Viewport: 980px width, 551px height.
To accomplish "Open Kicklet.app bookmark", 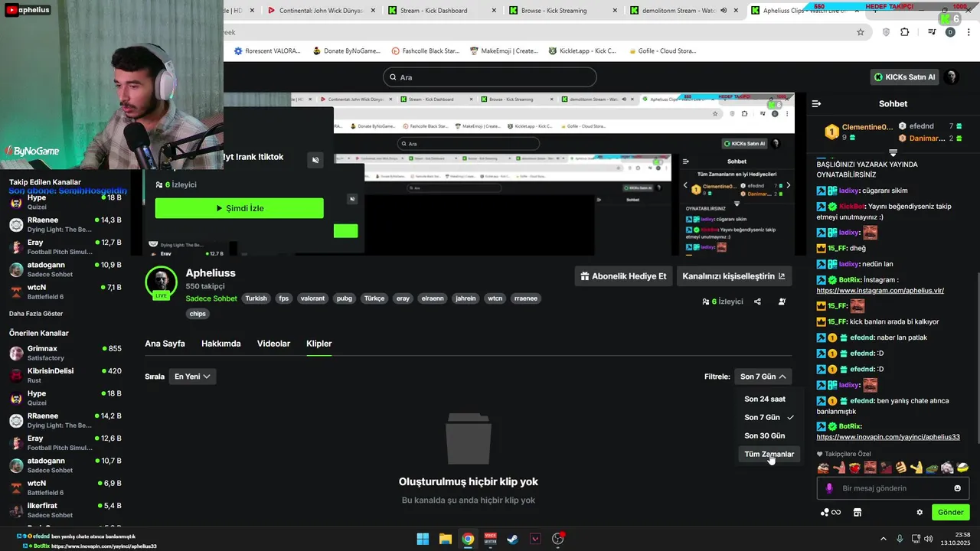I will (582, 51).
